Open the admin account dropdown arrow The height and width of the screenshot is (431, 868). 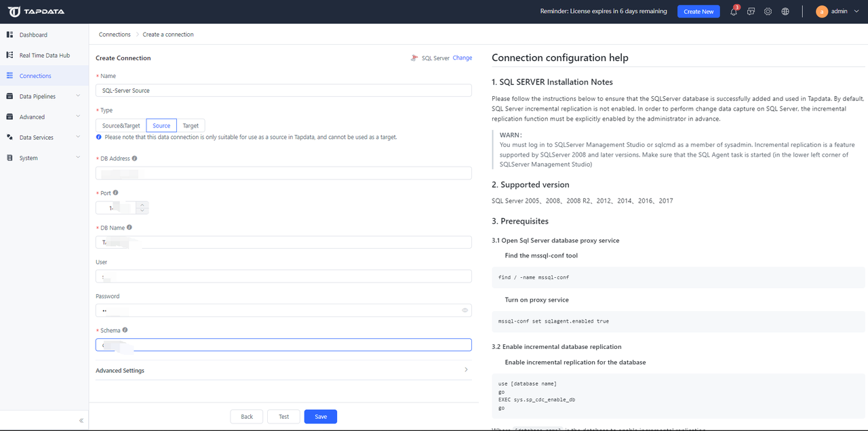click(x=854, y=12)
